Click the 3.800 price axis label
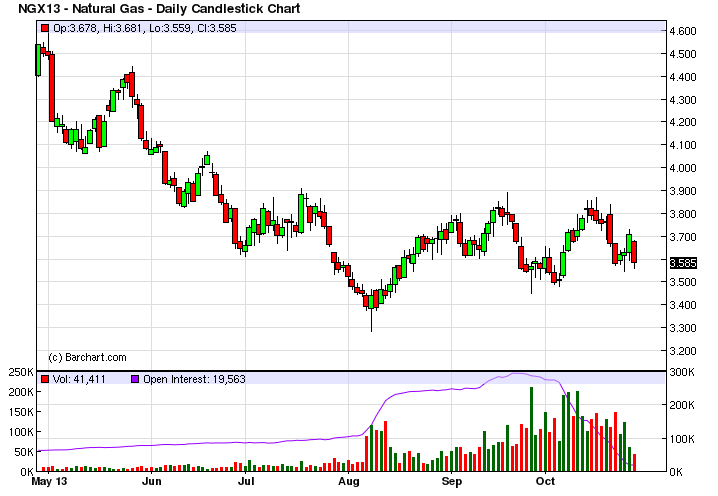718x496 pixels. tap(683, 214)
